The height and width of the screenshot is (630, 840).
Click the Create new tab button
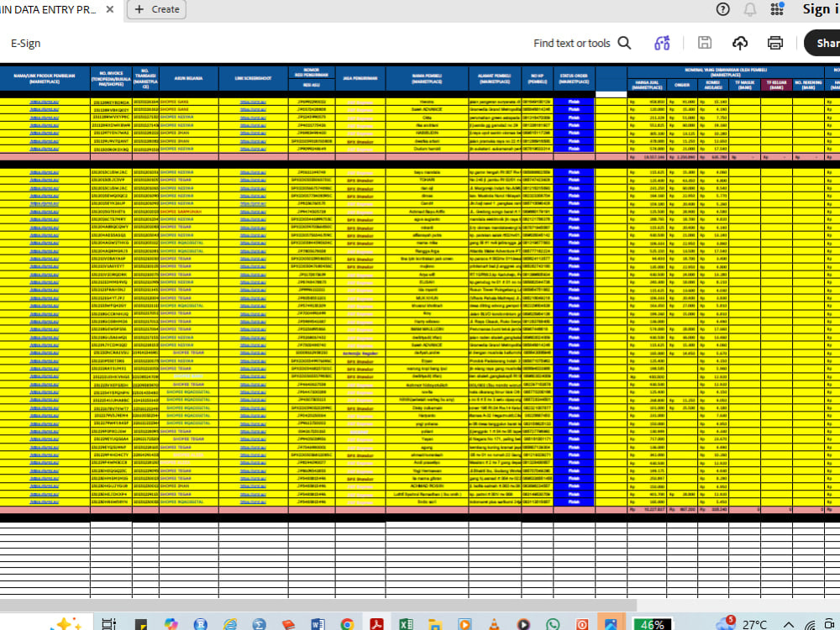coord(156,9)
